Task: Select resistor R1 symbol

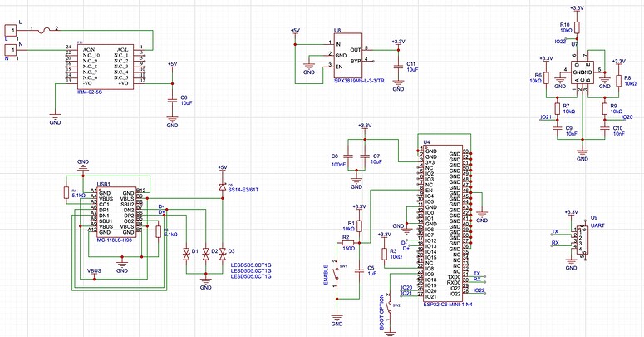Action: pyautogui.click(x=359, y=225)
